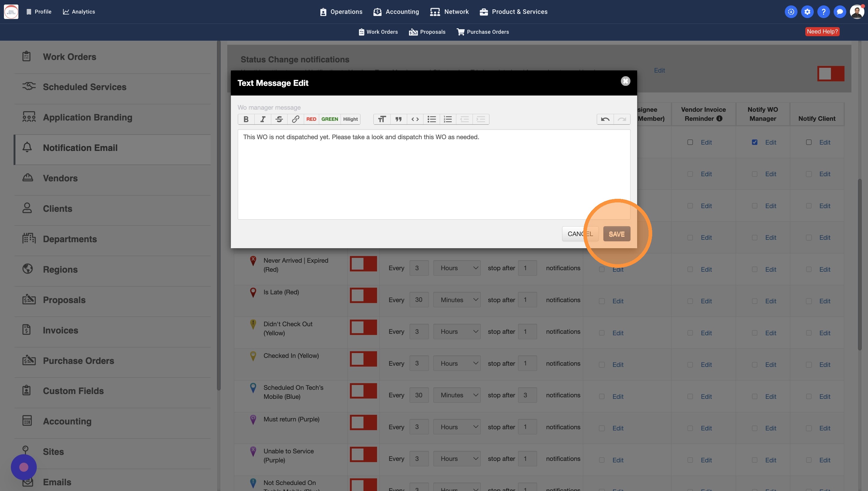This screenshot has width=868, height=491.
Task: Toggle the Is Late (Red) notification switch
Action: pyautogui.click(x=363, y=296)
